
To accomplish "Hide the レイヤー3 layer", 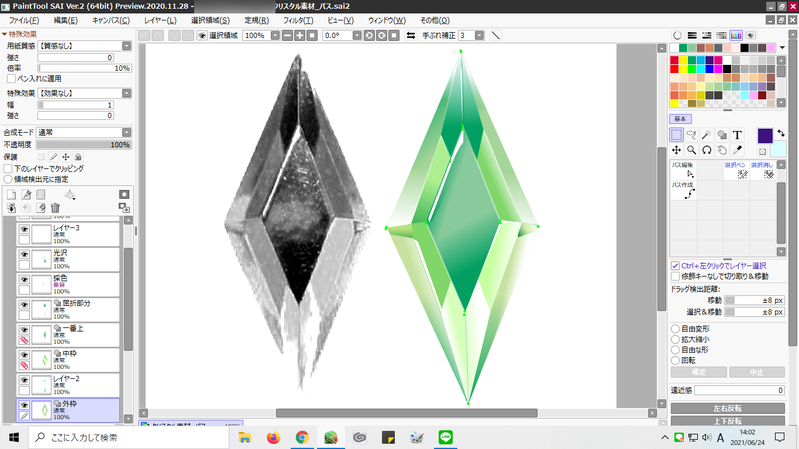I will coord(24,229).
